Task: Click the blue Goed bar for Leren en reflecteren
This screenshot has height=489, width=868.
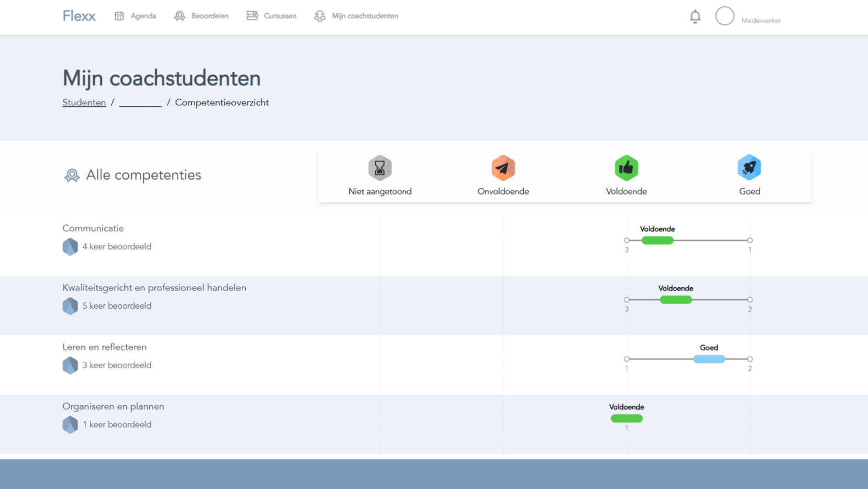Action: [709, 359]
